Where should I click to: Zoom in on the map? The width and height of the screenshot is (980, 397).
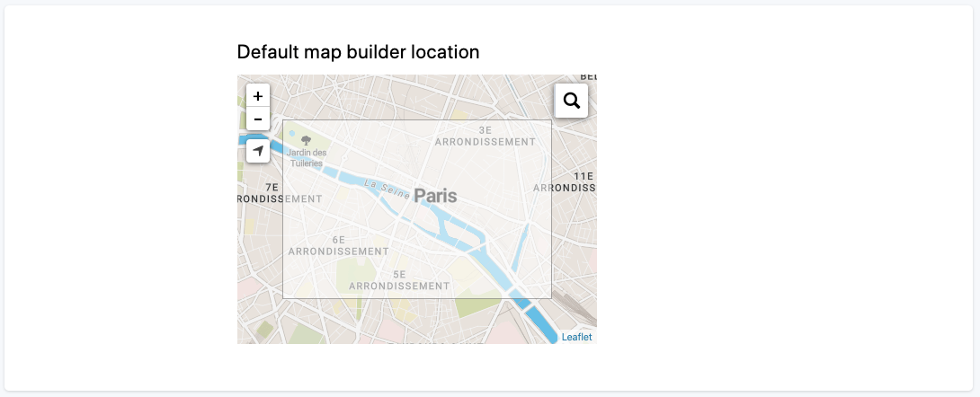click(258, 95)
